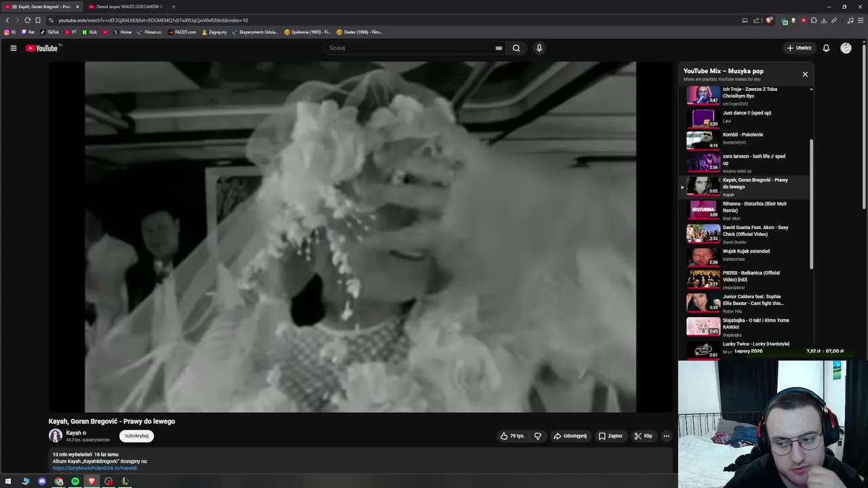Viewport: 868px width, 488px height.
Task: Open the Zagraj.my bookmark
Action: coord(214,32)
